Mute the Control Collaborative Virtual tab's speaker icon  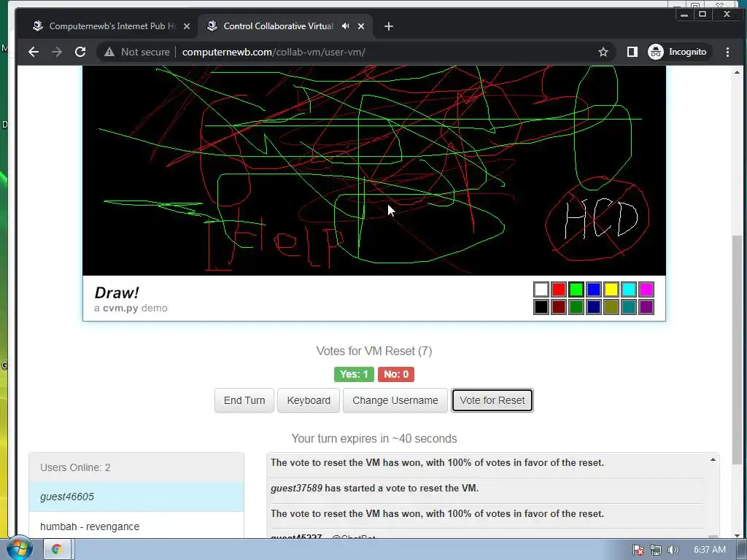point(345,26)
